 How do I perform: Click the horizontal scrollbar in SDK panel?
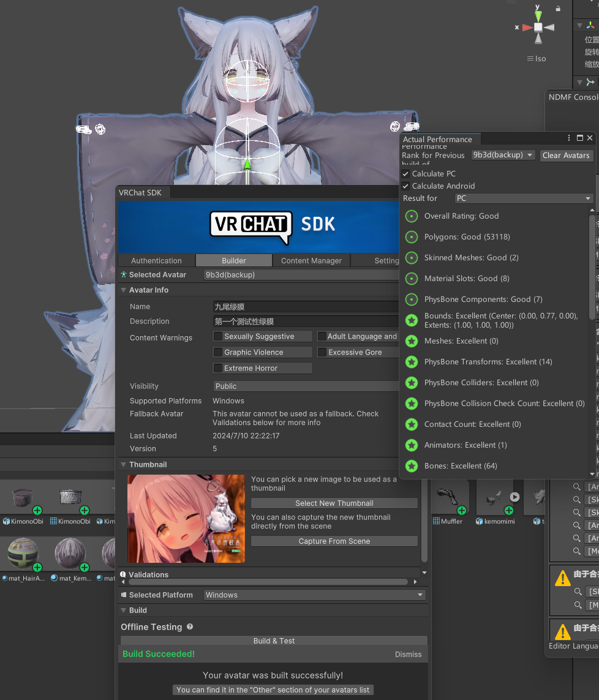point(268,582)
